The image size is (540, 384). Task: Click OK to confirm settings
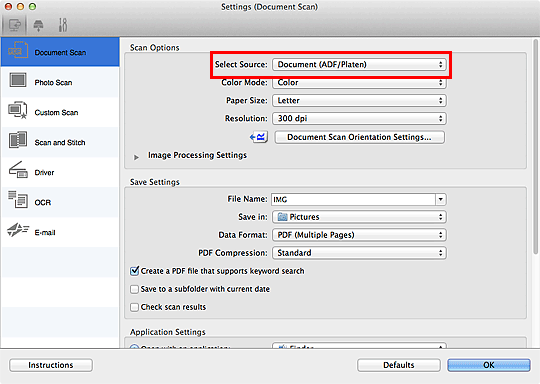[x=489, y=365]
